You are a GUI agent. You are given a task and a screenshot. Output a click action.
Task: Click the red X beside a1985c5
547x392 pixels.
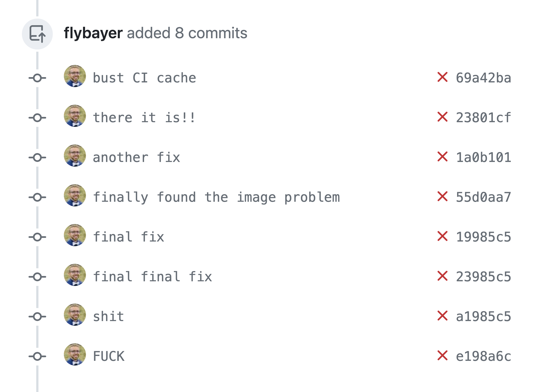click(x=442, y=316)
